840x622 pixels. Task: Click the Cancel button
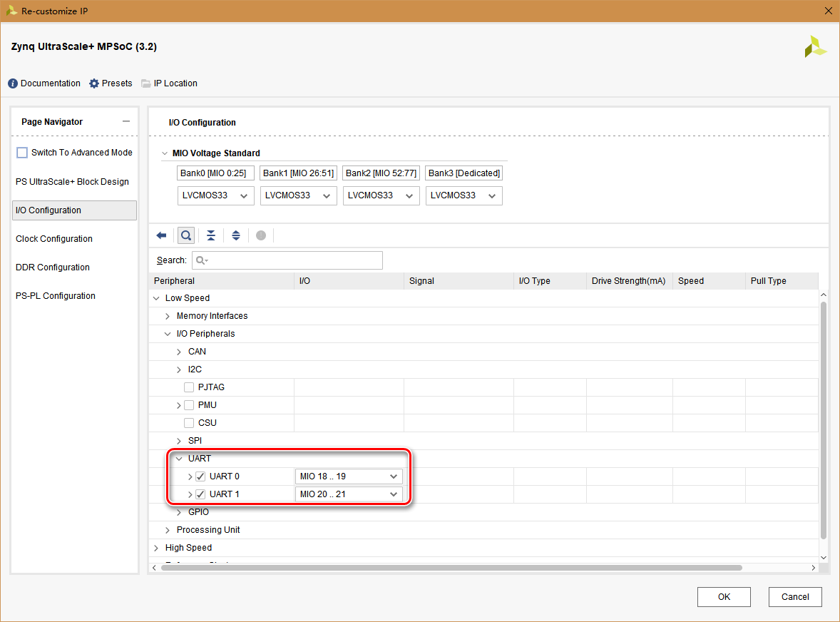click(795, 597)
